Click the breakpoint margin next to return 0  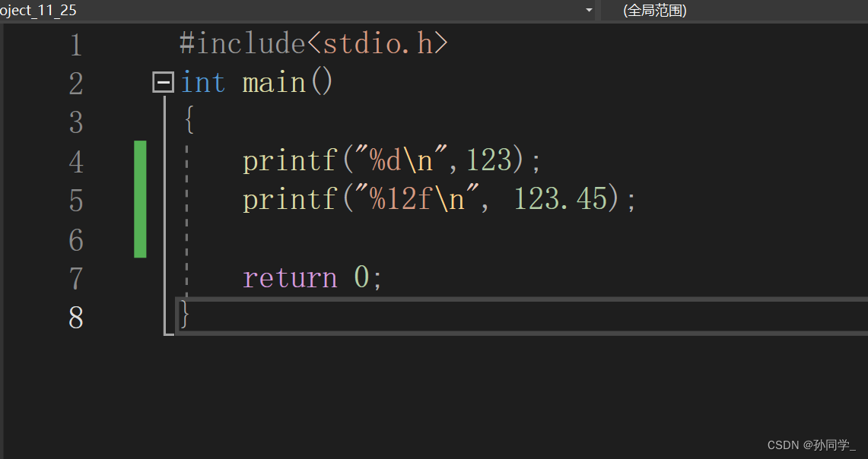pyautogui.click(x=23, y=277)
